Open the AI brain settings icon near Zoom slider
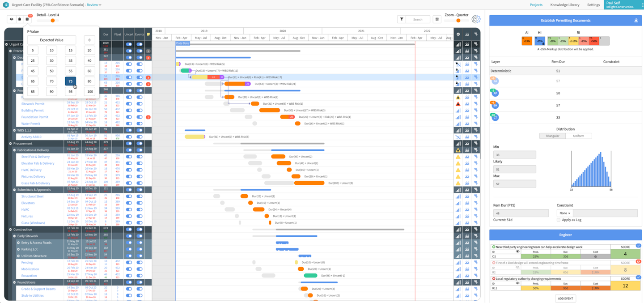 click(x=476, y=19)
